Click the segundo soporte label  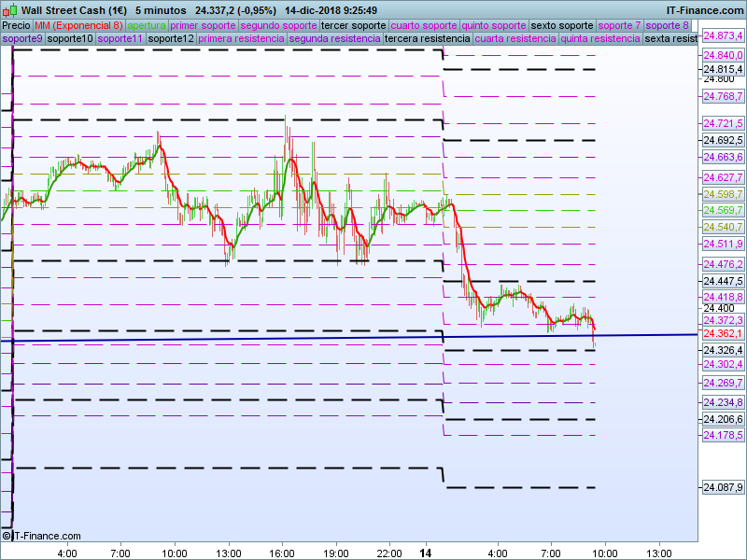tap(278, 25)
